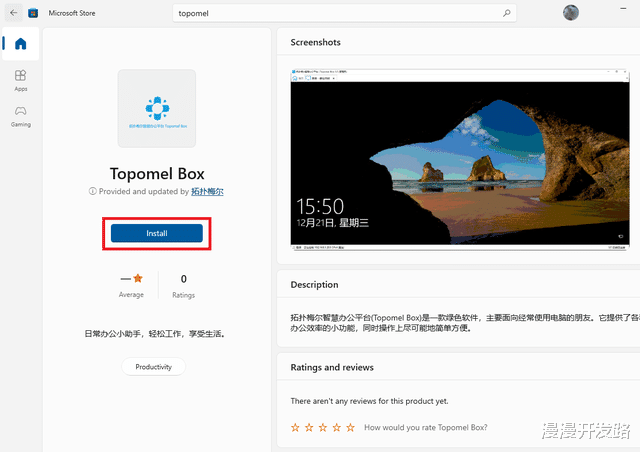Click the Ratings and reviews heading

tap(332, 367)
